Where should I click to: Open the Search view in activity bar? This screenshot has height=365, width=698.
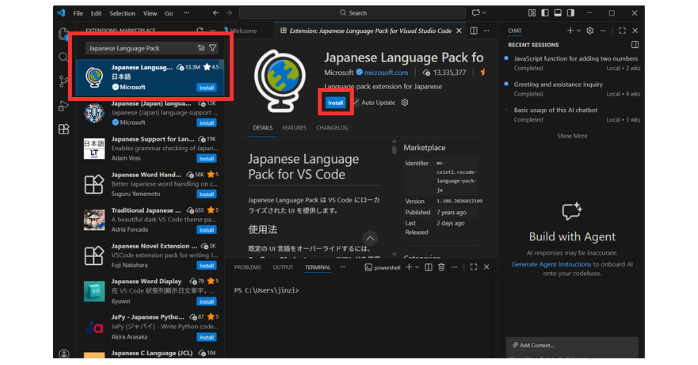tap(63, 57)
